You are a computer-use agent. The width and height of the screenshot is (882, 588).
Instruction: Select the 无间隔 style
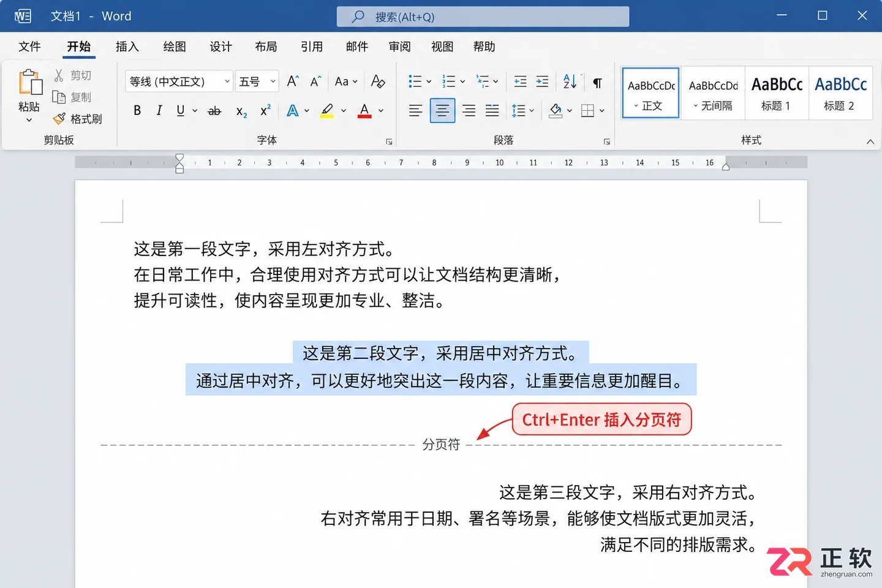pos(713,93)
